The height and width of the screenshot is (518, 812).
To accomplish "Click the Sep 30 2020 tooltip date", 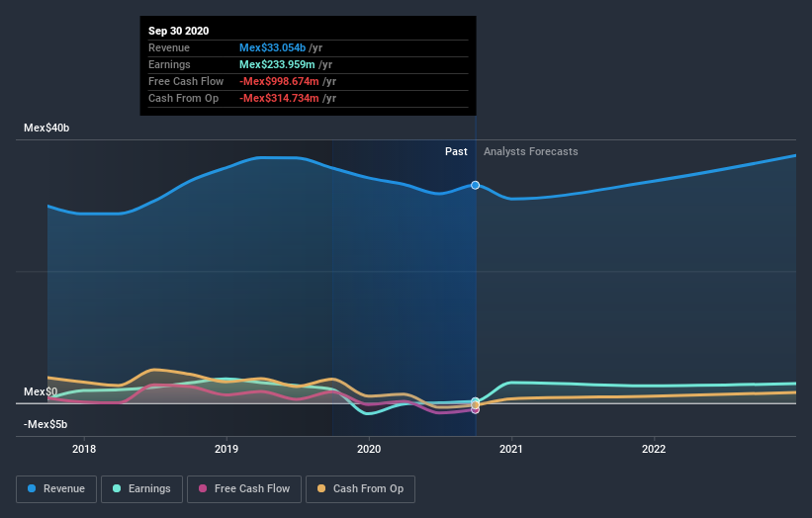I will (179, 31).
